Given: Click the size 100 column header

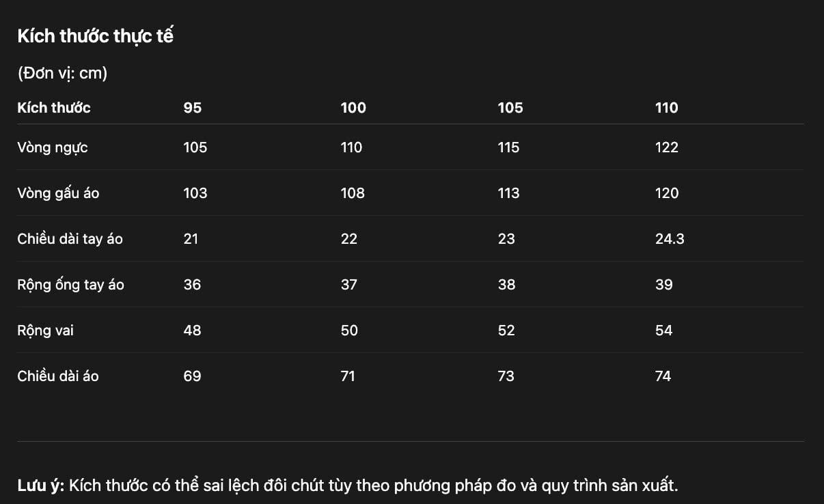Looking at the screenshot, I should coord(353,107).
